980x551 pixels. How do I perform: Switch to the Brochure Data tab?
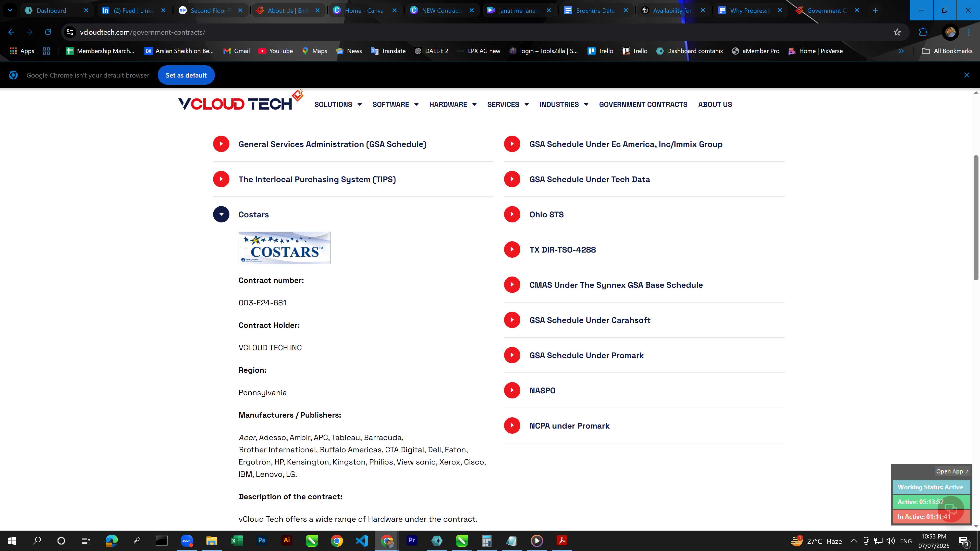pos(595,11)
